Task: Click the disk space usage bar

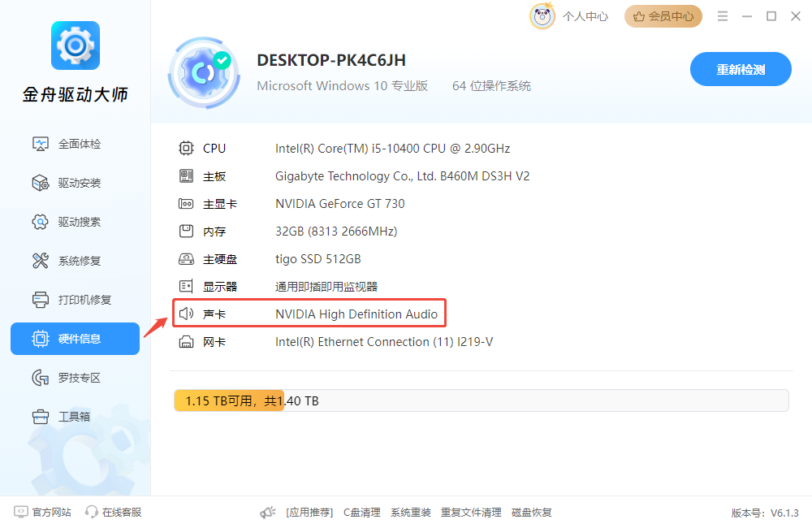Action: pyautogui.click(x=481, y=400)
